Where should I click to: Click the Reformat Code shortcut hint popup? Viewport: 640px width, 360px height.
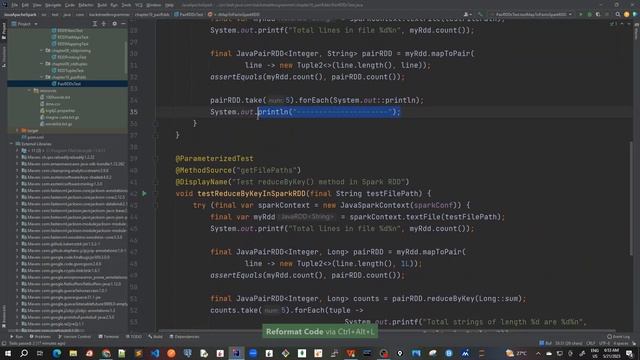[x=320, y=331]
